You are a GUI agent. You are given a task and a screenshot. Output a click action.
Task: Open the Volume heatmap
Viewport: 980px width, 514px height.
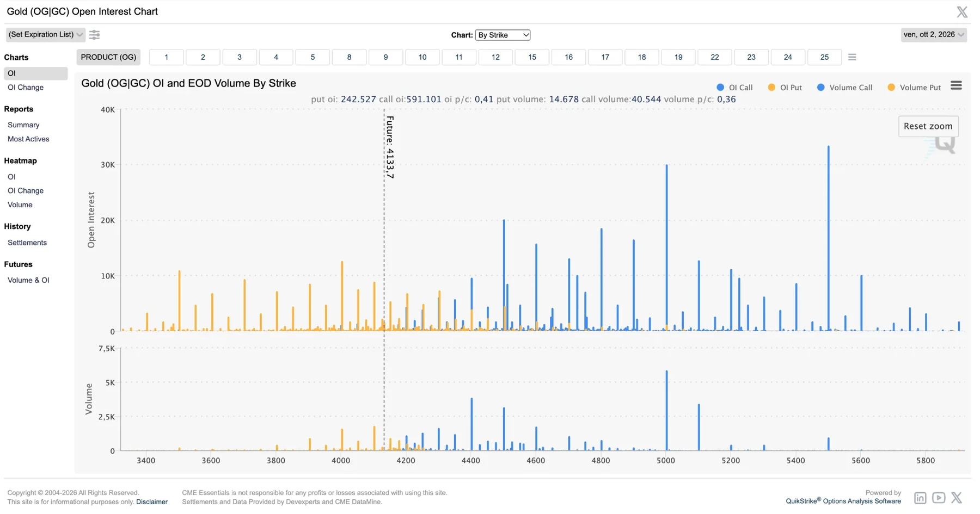click(20, 205)
